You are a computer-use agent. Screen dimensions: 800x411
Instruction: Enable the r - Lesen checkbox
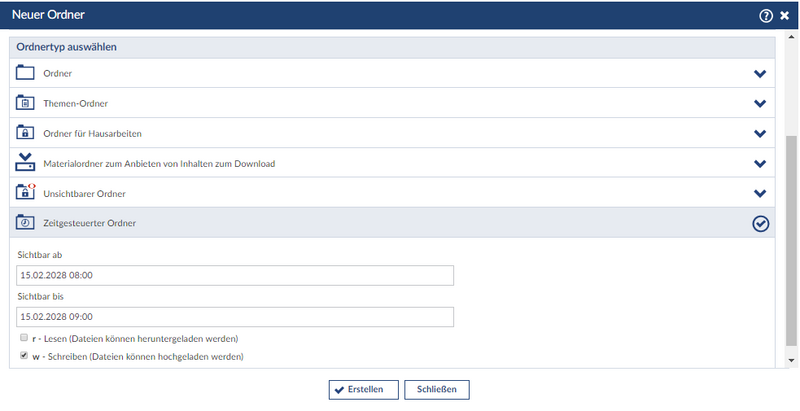pyautogui.click(x=24, y=338)
